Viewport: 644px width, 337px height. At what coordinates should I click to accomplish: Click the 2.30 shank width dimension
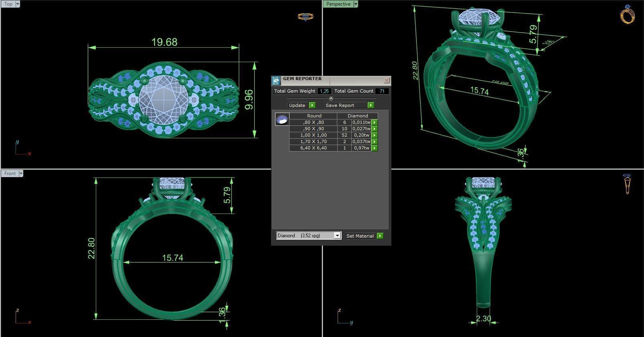(x=484, y=319)
